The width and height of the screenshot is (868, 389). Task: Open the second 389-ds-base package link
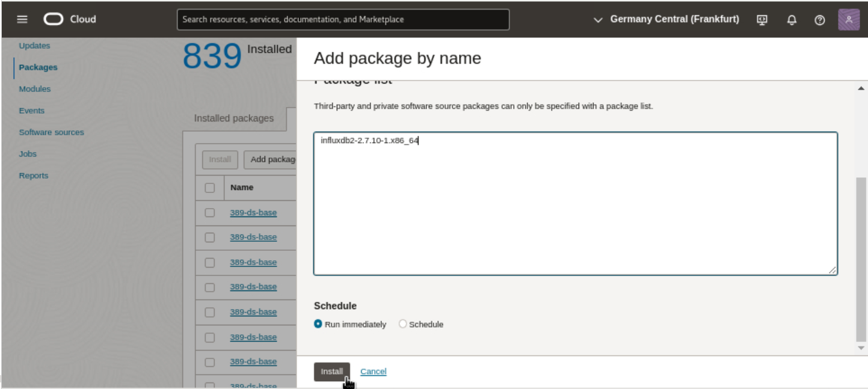pyautogui.click(x=253, y=237)
